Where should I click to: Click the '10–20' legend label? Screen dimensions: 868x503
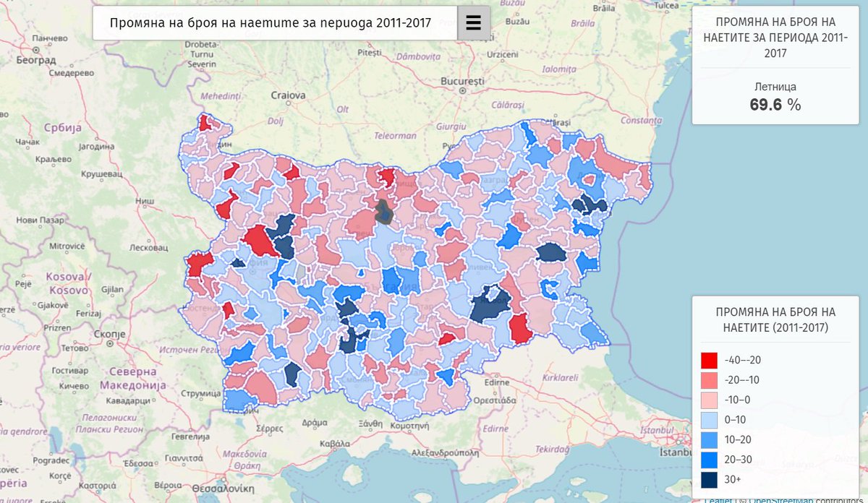739,439
